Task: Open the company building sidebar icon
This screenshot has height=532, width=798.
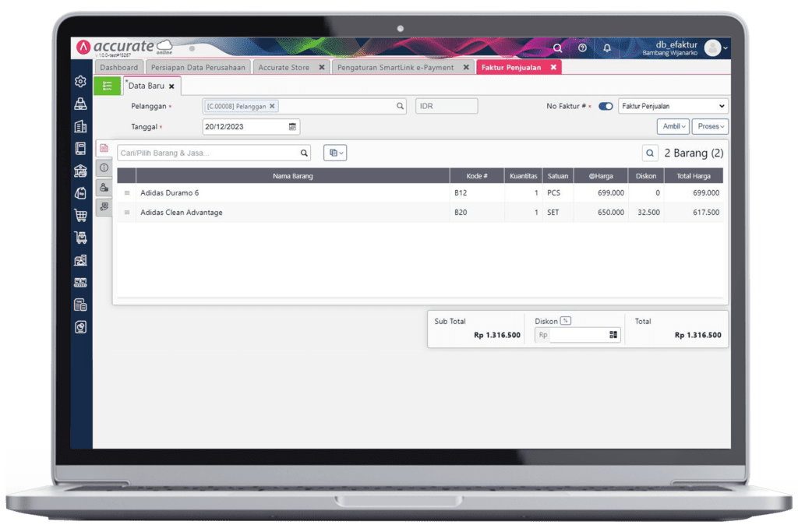Action: tap(80, 126)
